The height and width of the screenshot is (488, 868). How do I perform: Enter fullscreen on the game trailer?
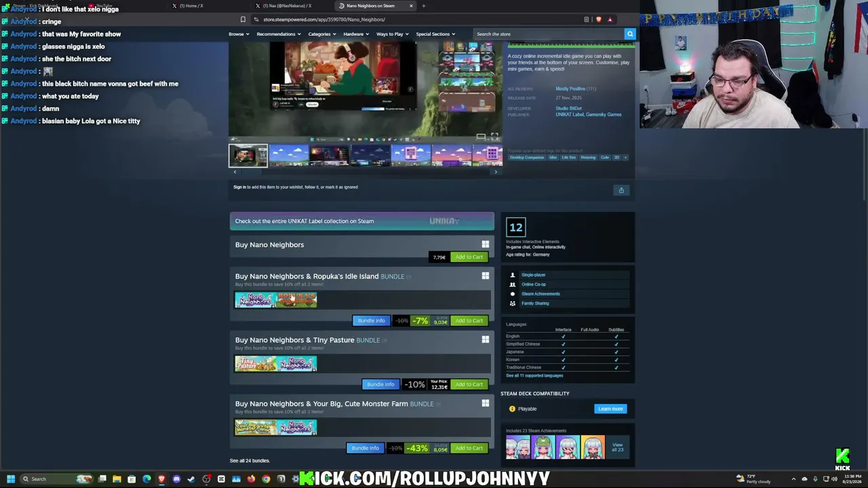tap(494, 136)
